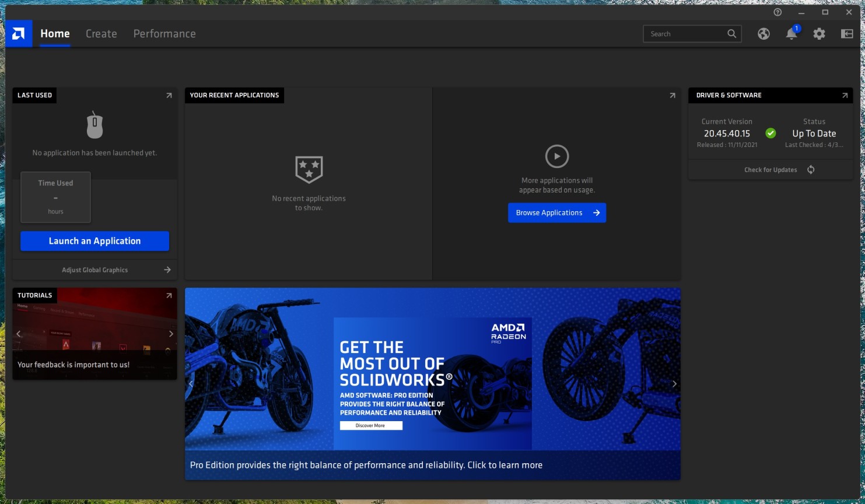Viewport: 865px width, 504px height.
Task: Switch to the Home tab
Action: [55, 34]
